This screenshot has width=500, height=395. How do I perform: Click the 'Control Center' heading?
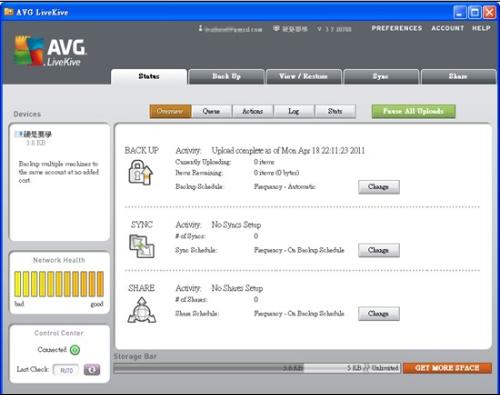(59, 333)
